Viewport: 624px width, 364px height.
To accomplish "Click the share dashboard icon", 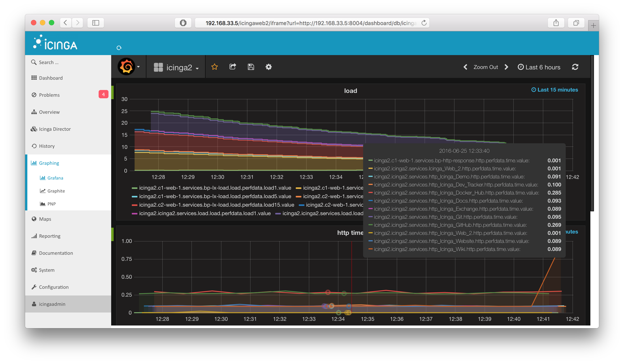I will tap(232, 67).
